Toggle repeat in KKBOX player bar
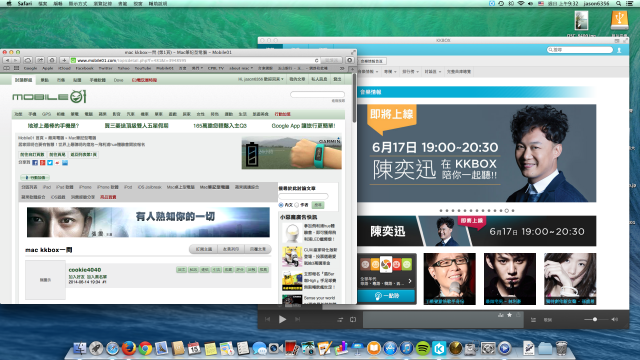The image size is (640, 360). pos(353,320)
